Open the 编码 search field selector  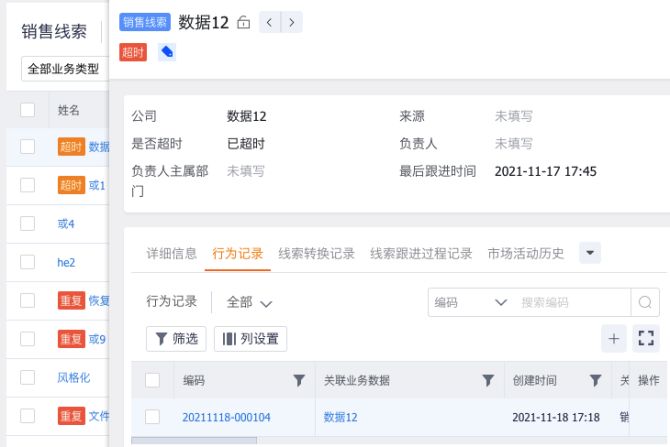pyautogui.click(x=470, y=302)
